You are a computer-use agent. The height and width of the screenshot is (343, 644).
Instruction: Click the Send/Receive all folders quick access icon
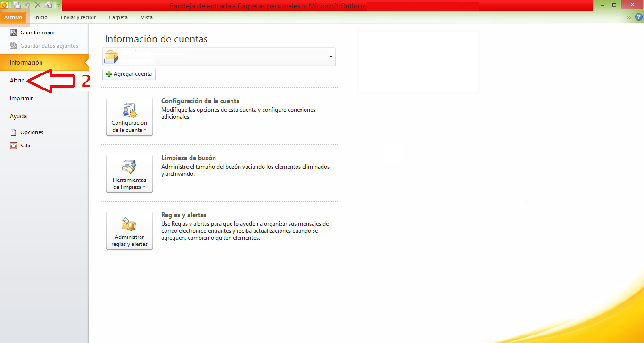click(17, 5)
